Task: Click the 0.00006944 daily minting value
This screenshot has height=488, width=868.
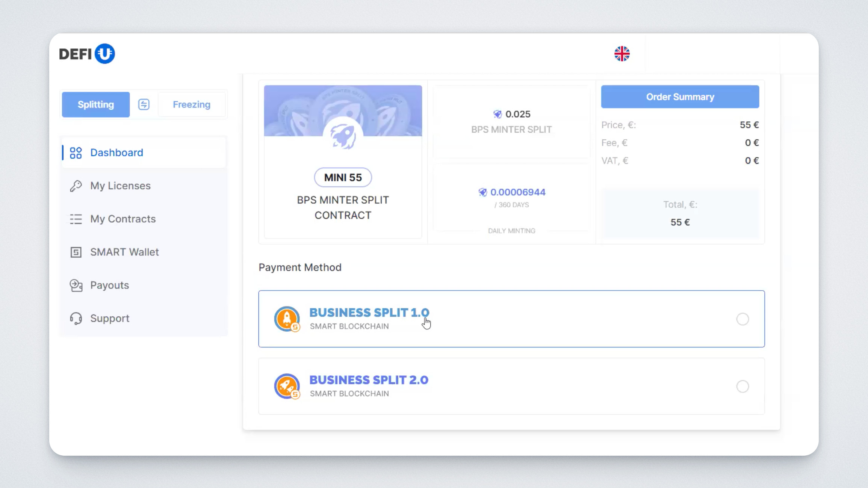Action: click(x=517, y=192)
